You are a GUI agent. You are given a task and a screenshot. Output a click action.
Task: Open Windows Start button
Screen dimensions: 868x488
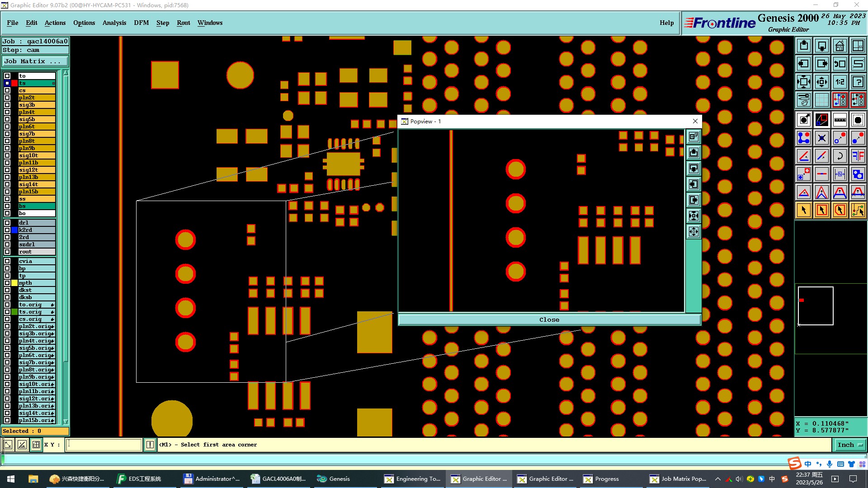(11, 479)
